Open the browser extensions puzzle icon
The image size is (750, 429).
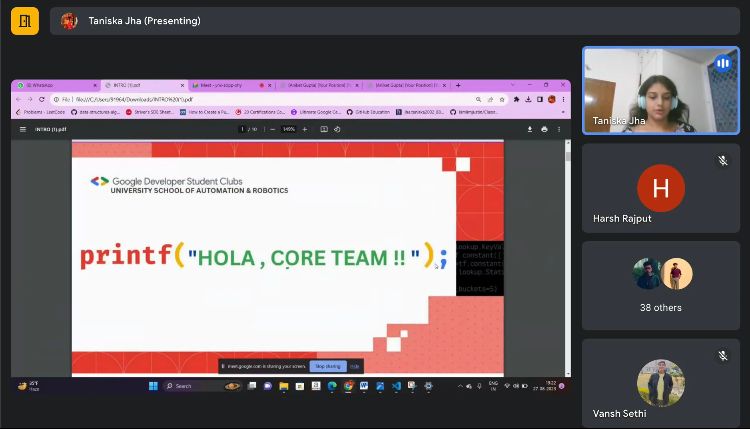pyautogui.click(x=516, y=99)
